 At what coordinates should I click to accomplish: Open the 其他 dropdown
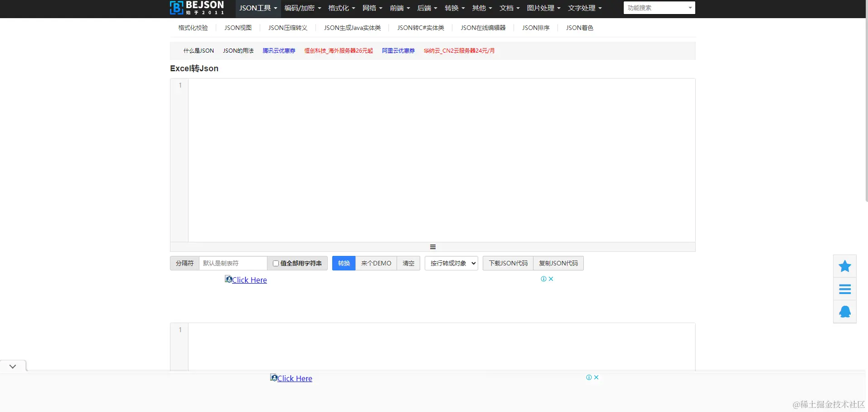click(482, 8)
